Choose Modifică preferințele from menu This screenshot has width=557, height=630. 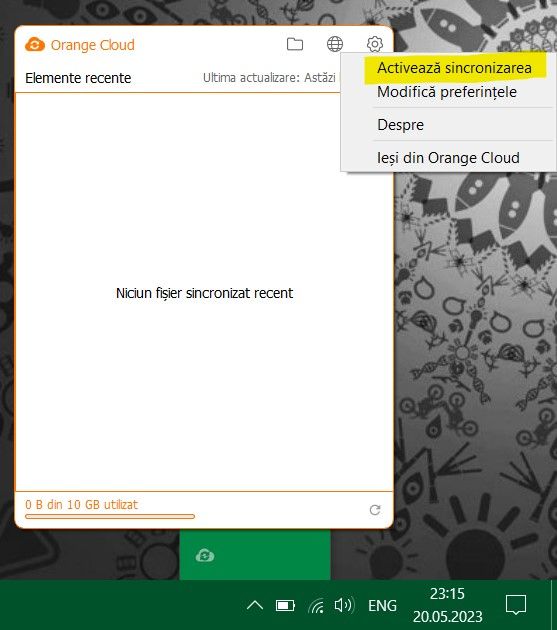tap(447, 92)
